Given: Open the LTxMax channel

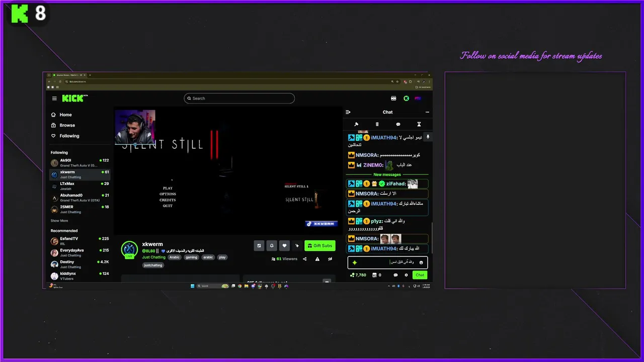Looking at the screenshot, I should [x=79, y=186].
